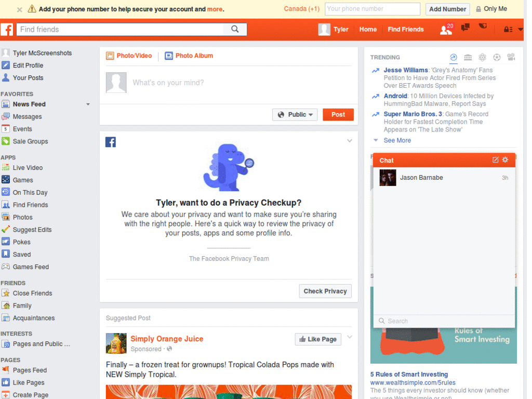Select Politics trending category icon
This screenshot has height=399, width=532.
468,57
